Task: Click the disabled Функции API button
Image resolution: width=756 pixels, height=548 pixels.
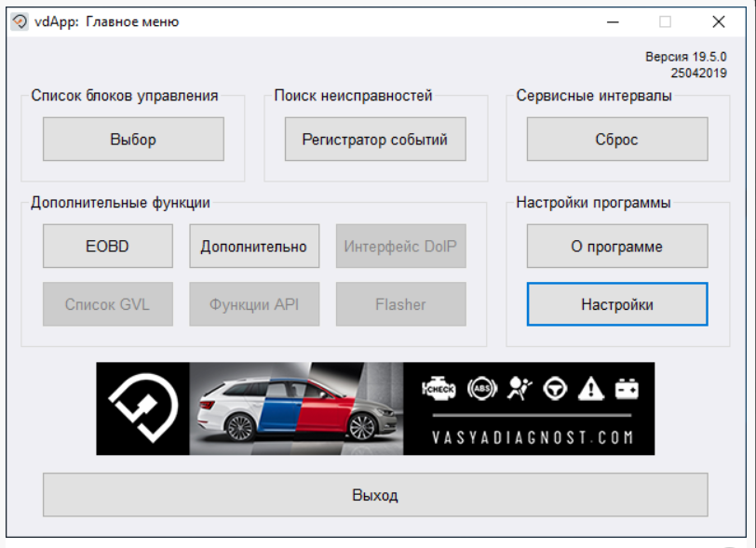Action: [x=254, y=304]
